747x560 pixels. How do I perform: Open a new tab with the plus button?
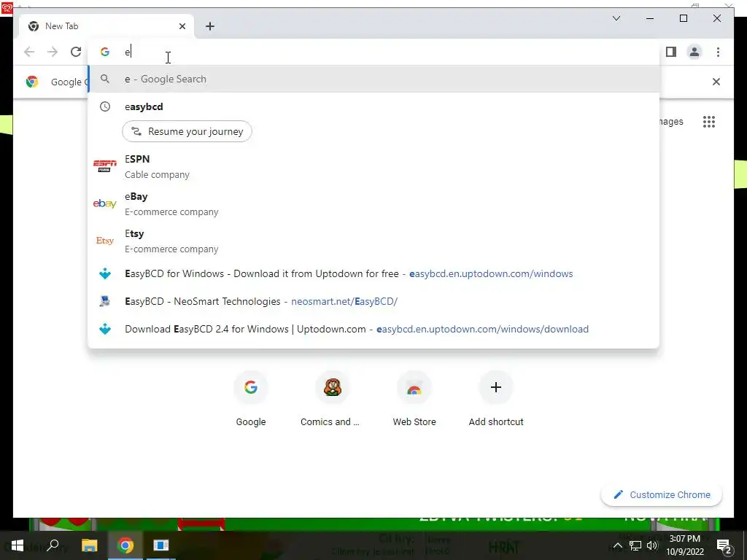210,26
